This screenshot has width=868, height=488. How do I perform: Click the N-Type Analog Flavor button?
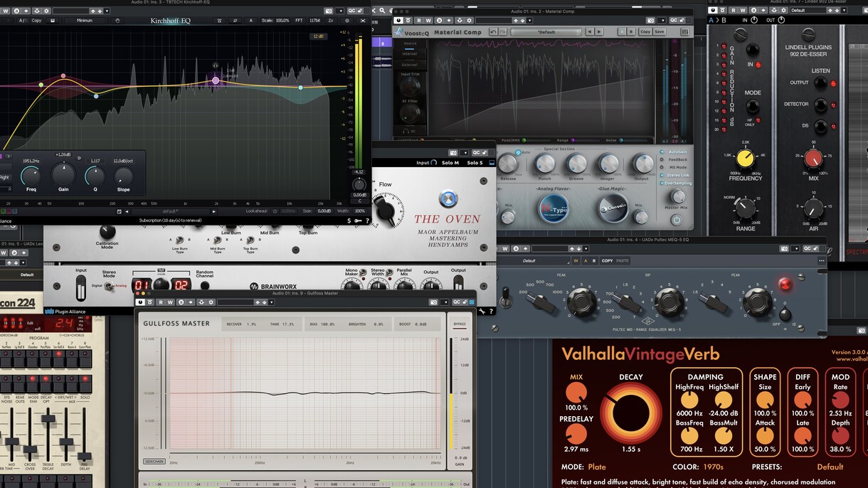(554, 208)
